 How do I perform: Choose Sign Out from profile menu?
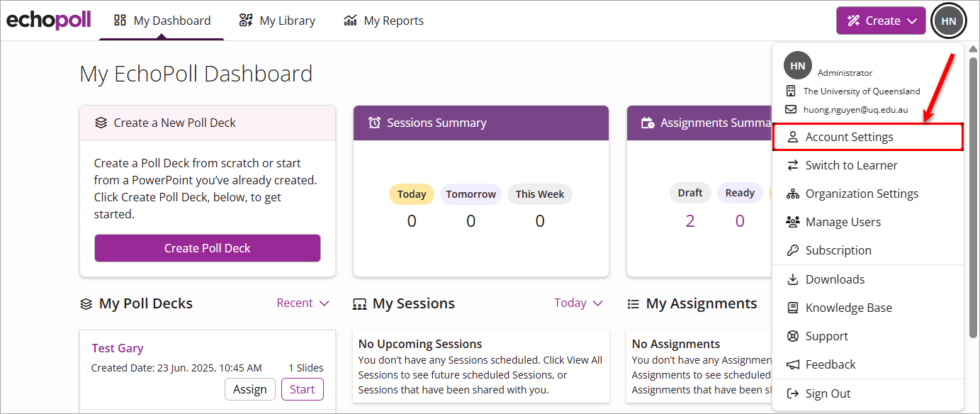tap(828, 393)
